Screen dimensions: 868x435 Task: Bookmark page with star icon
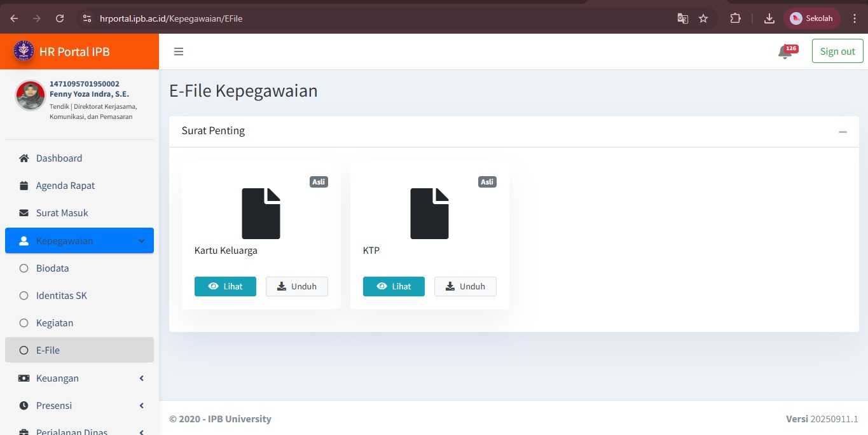point(703,18)
